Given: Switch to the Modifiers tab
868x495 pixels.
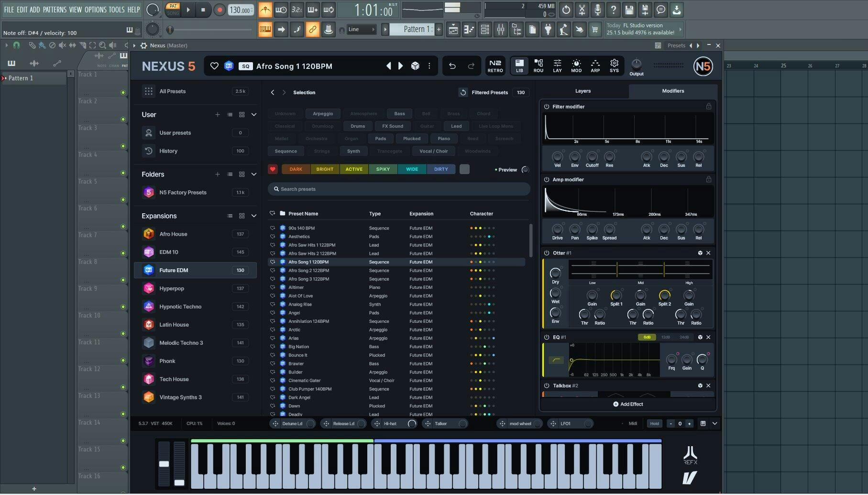Looking at the screenshot, I should click(x=673, y=91).
